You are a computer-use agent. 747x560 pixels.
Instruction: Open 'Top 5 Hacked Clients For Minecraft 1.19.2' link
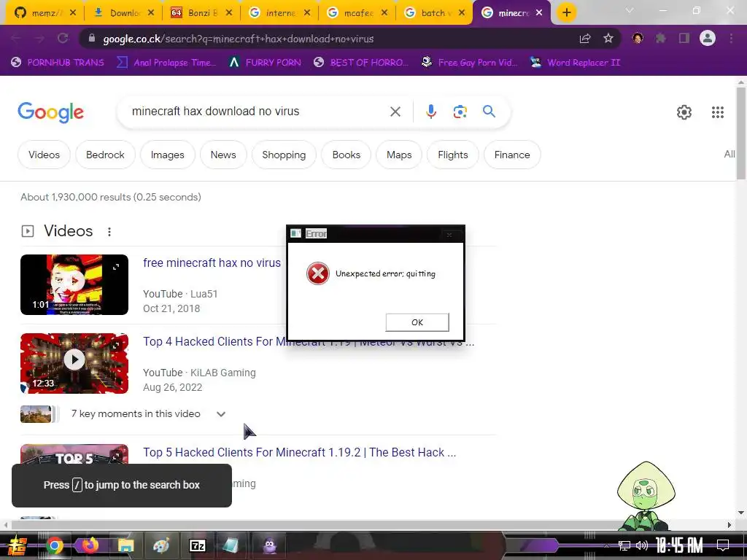tap(299, 452)
